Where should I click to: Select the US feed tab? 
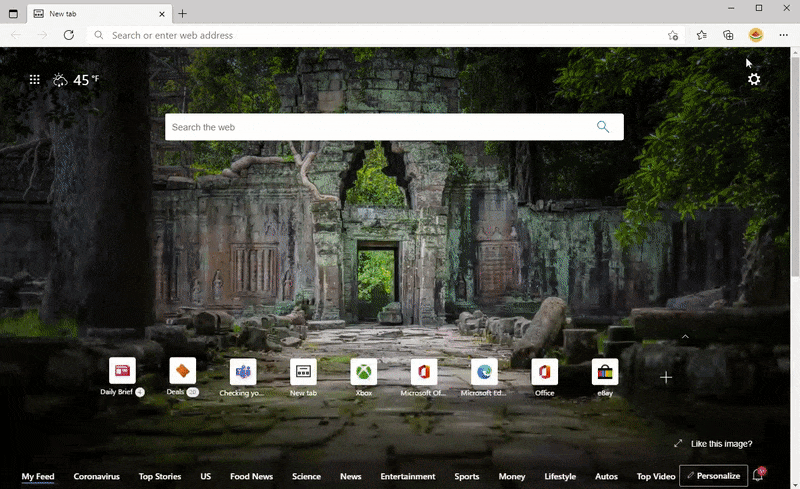(206, 476)
